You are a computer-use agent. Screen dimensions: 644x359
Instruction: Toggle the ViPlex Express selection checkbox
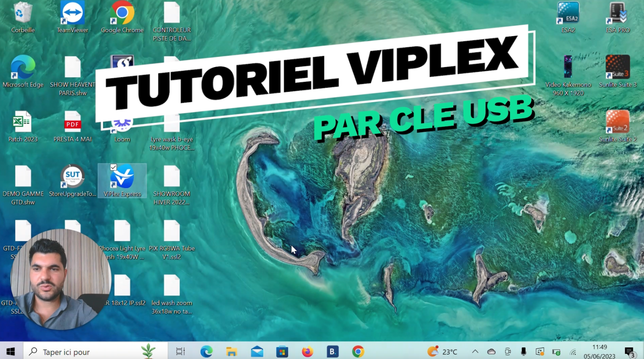(114, 167)
